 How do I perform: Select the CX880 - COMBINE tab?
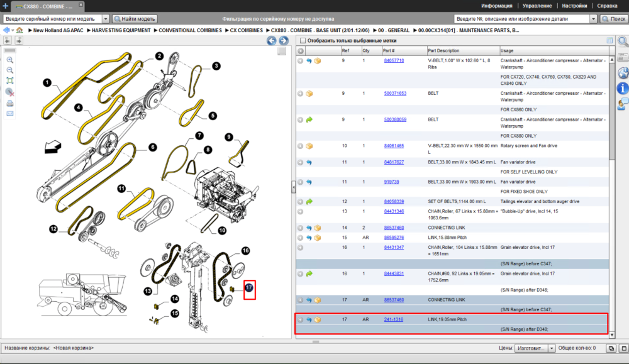coord(47,6)
